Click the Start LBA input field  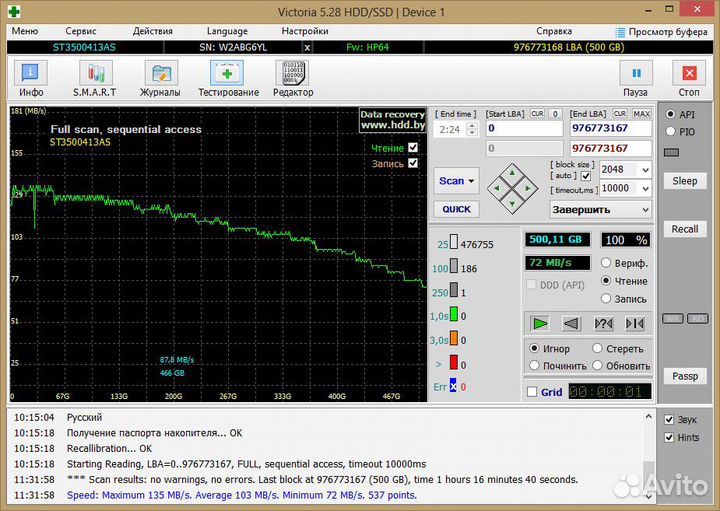point(524,129)
